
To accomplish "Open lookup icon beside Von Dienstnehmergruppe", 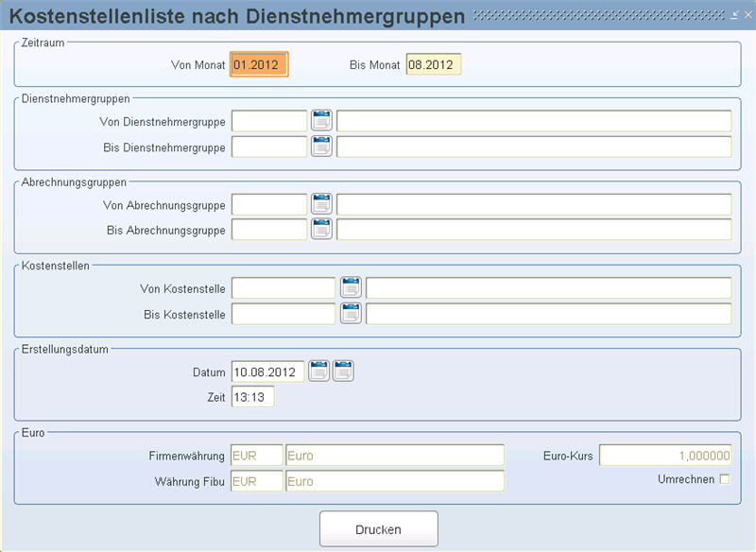I will click(321, 121).
